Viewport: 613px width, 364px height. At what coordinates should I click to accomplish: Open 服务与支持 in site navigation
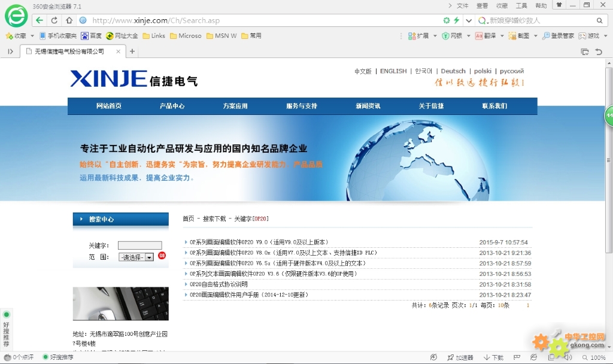click(x=302, y=106)
